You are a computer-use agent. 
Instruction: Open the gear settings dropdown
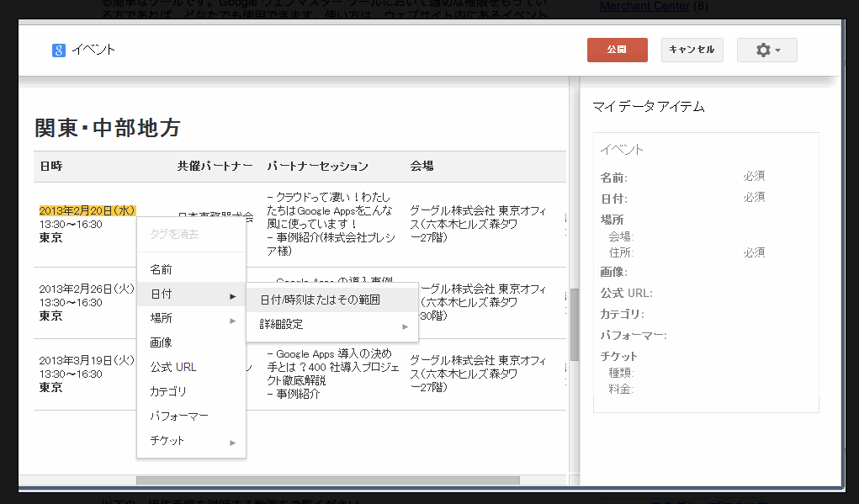766,50
